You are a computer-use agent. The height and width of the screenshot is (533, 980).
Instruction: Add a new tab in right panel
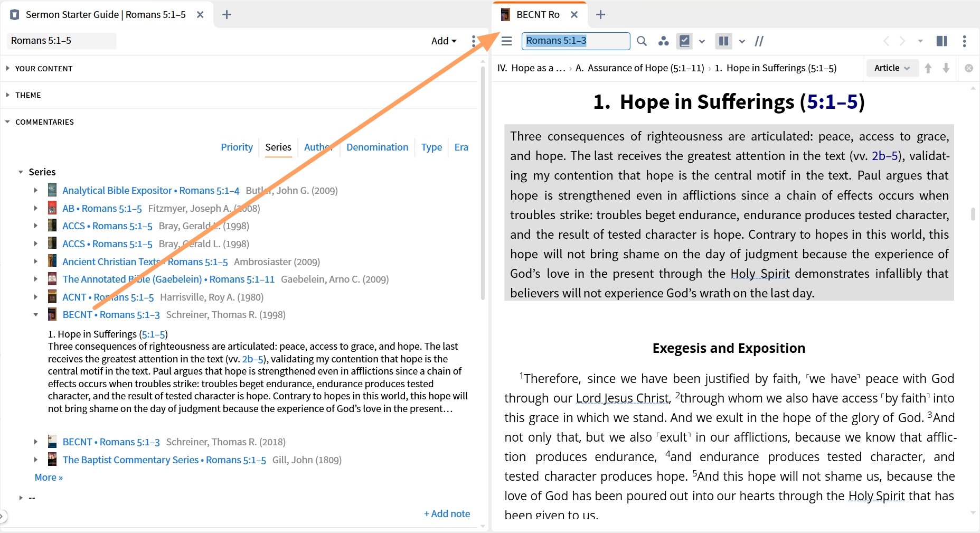coord(600,15)
